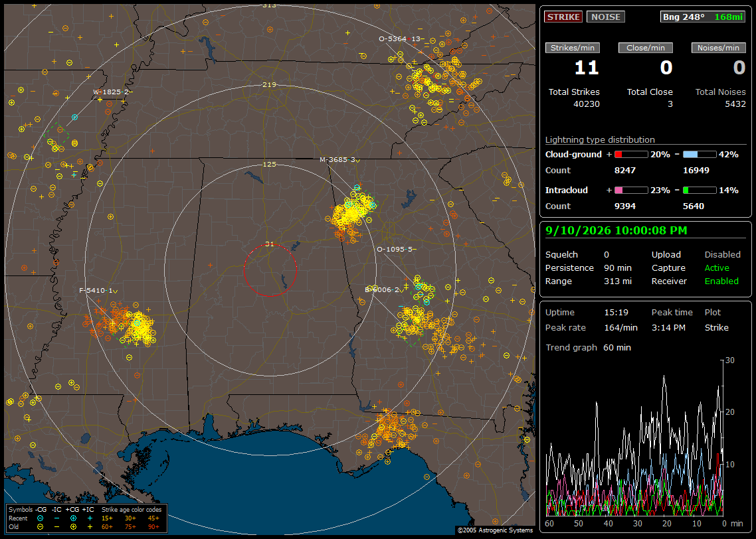756x539 pixels.
Task: Click the STRIKE indicator button
Action: click(563, 17)
